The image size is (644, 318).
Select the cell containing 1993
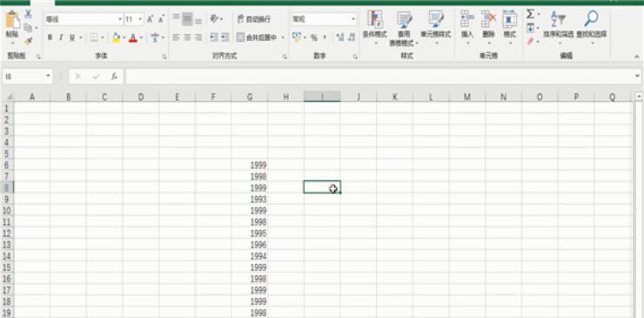[x=250, y=200]
